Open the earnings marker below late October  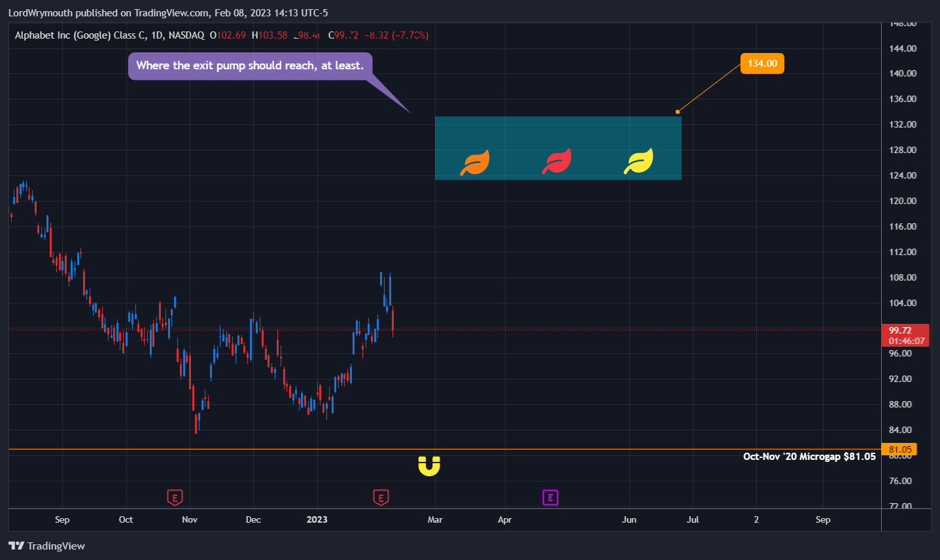pyautogui.click(x=175, y=498)
